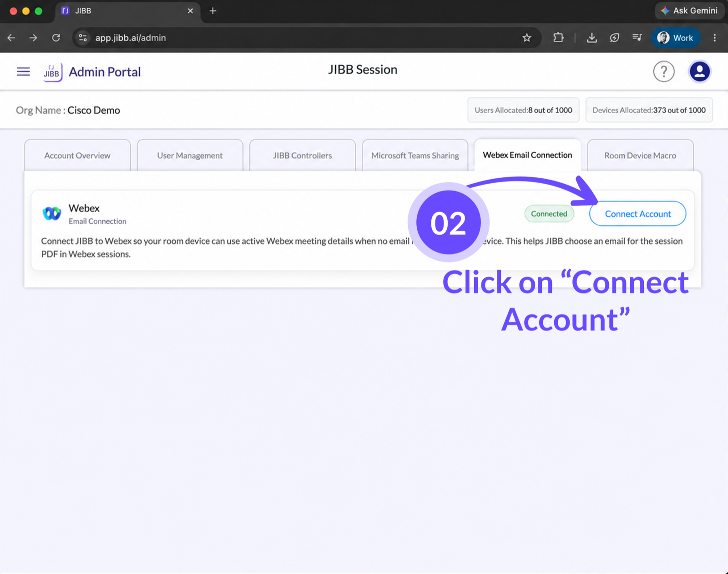Click the Connect Account button
This screenshot has height=574, width=728.
(637, 214)
